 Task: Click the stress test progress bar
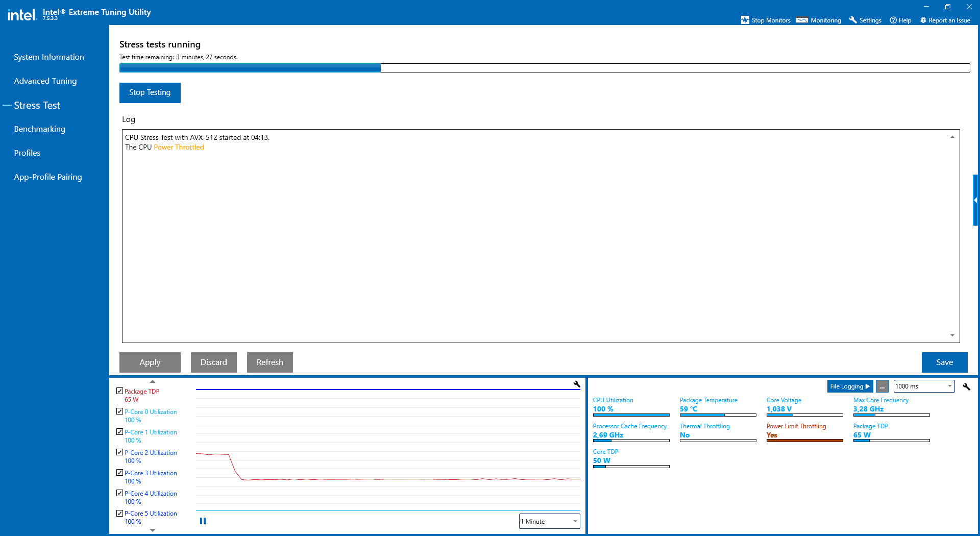pyautogui.click(x=545, y=68)
